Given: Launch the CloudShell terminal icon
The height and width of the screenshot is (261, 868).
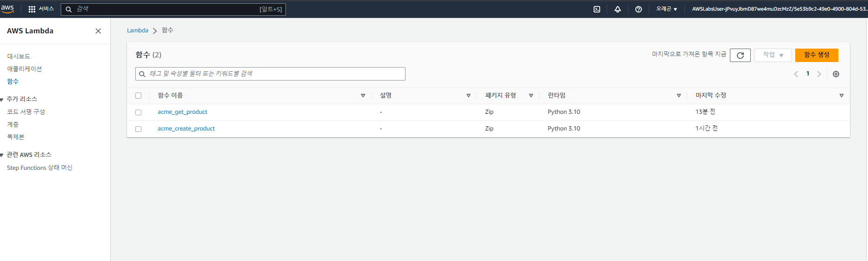Looking at the screenshot, I should [x=597, y=9].
